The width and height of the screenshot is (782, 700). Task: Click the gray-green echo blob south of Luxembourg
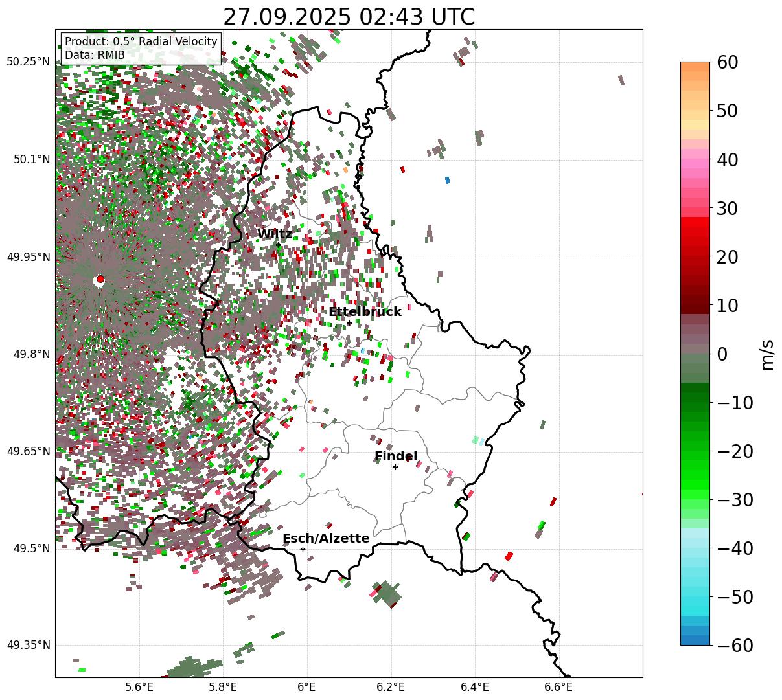pos(387,594)
